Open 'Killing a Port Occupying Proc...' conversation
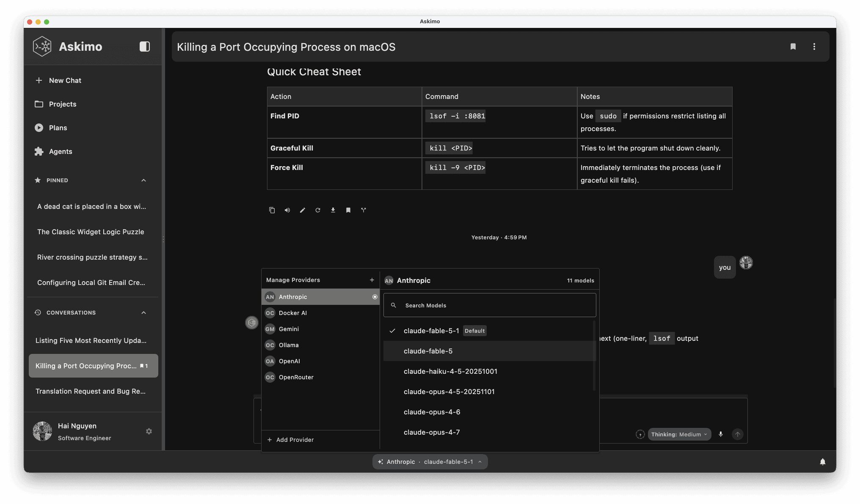Image resolution: width=860 pixels, height=504 pixels. tap(94, 366)
